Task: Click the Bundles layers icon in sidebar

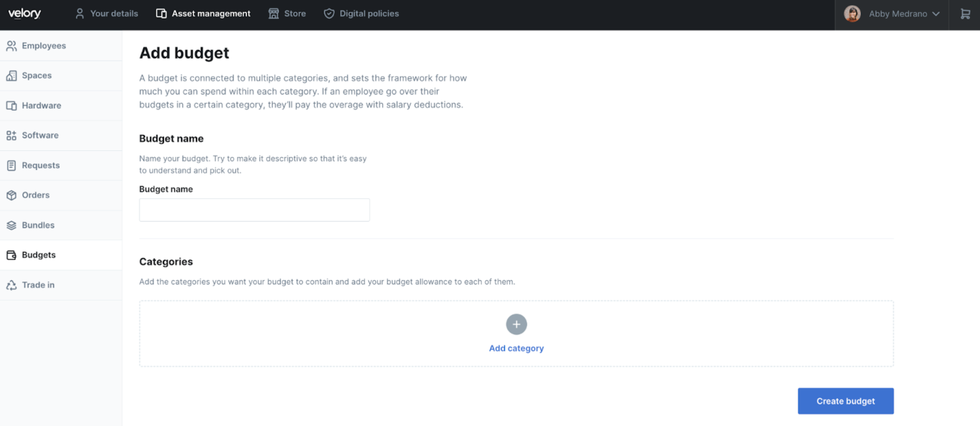Action: pos(11,225)
